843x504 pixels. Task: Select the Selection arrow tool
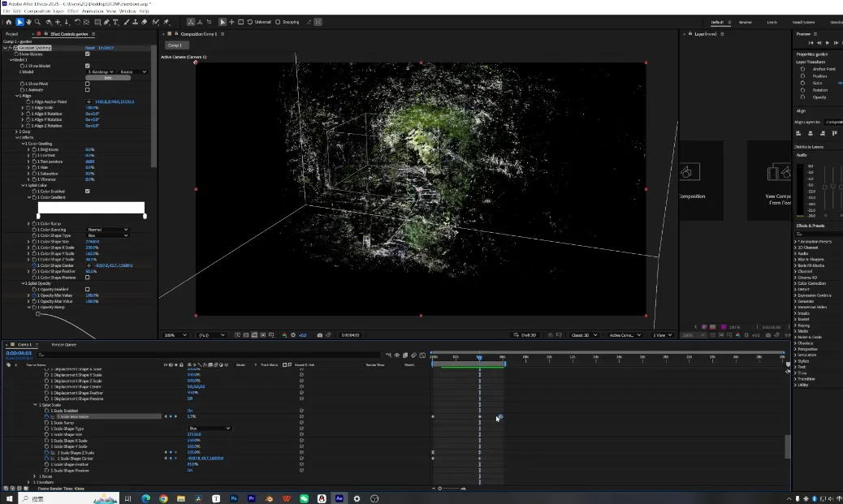[19, 22]
